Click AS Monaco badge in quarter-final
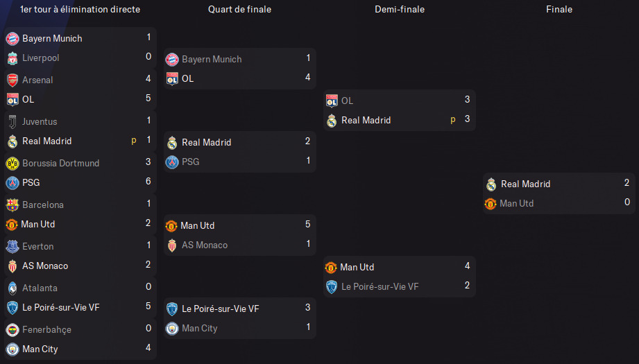The height and width of the screenshot is (364, 639). 172,245
